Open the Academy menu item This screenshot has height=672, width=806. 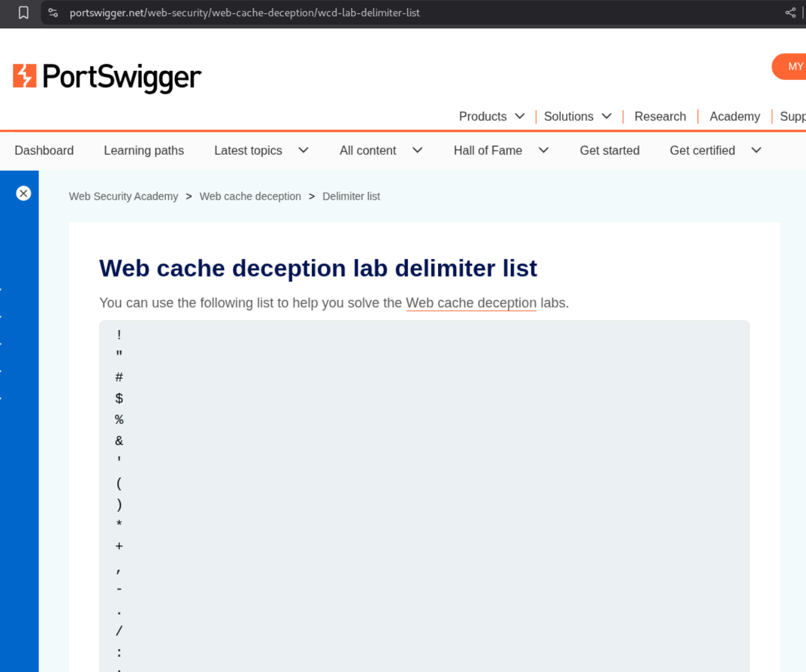pyautogui.click(x=734, y=117)
